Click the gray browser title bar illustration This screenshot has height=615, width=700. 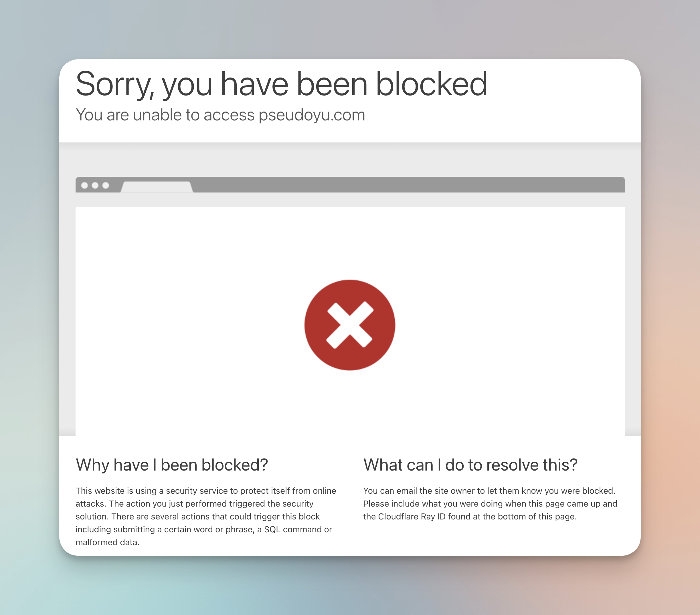point(350,184)
